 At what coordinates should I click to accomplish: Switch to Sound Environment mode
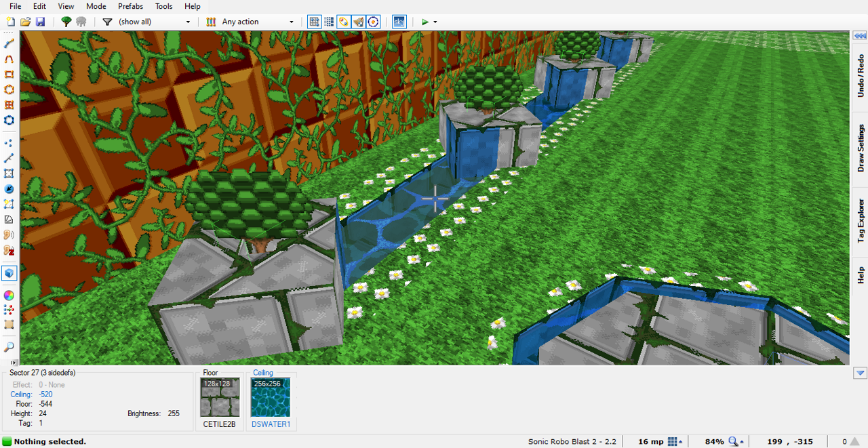[9, 250]
